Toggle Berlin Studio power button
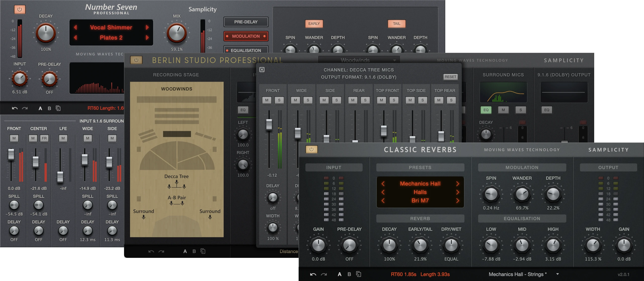This screenshot has height=281, width=644. [x=136, y=60]
